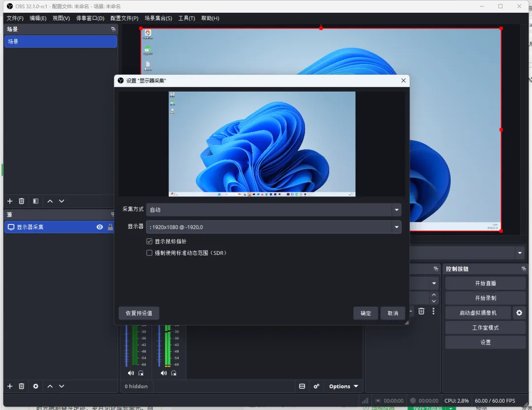Move scene up with the 场景 panel up arrow
This screenshot has width=532, height=410.
point(50,201)
